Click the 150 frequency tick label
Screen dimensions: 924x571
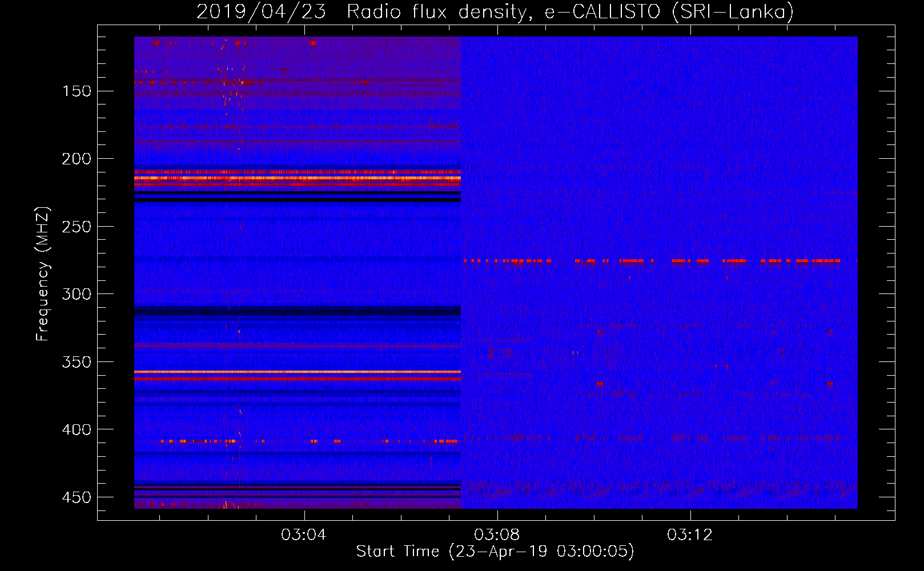(77, 91)
